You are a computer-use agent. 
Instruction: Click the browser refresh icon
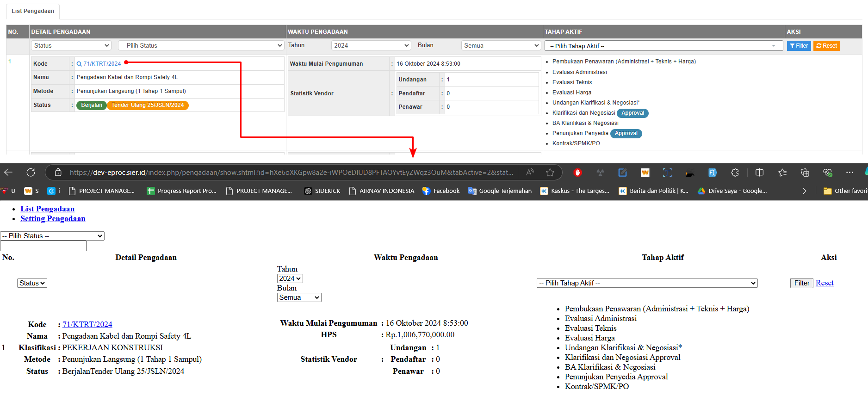click(31, 173)
